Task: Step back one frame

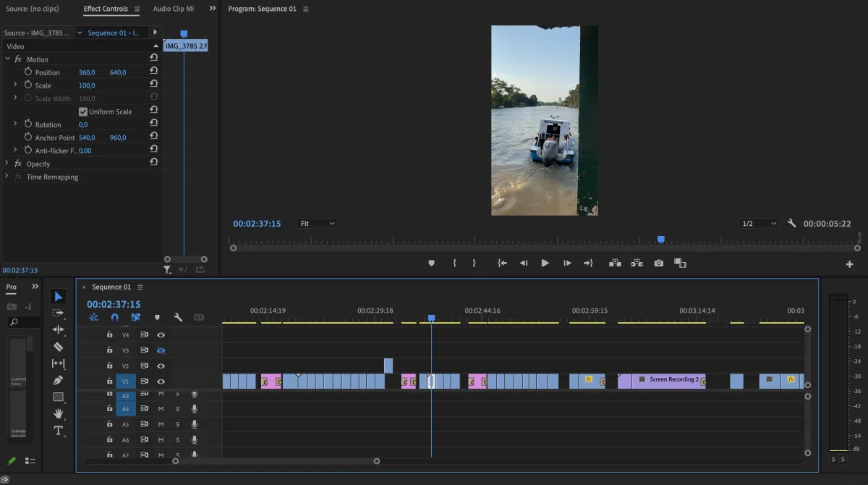Action: (524, 263)
